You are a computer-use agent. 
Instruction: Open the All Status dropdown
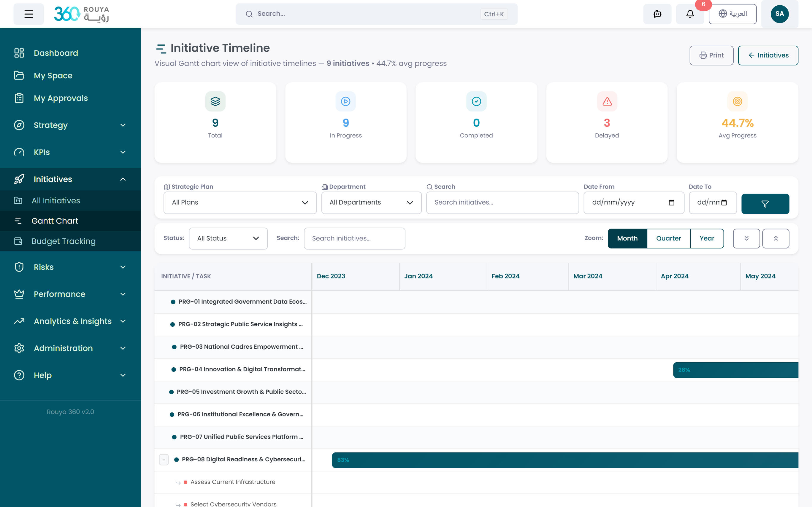[228, 238]
